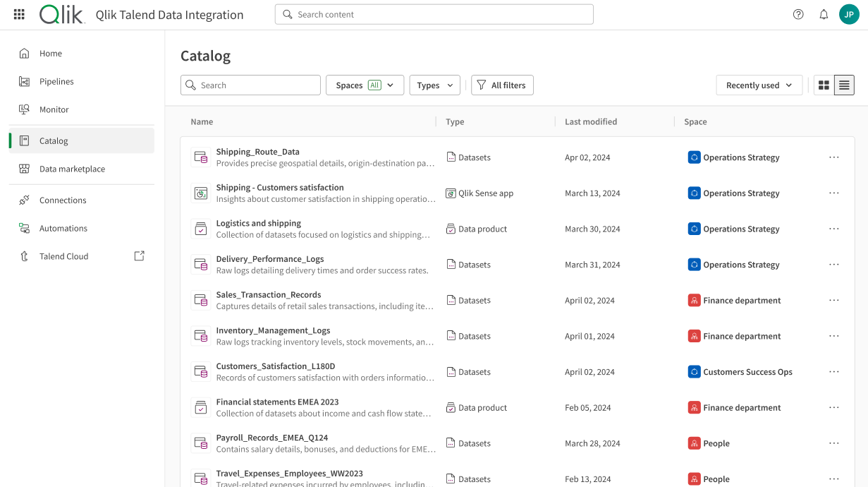The height and width of the screenshot is (487, 868).
Task: Switch to list view of the Catalog
Action: tap(844, 85)
